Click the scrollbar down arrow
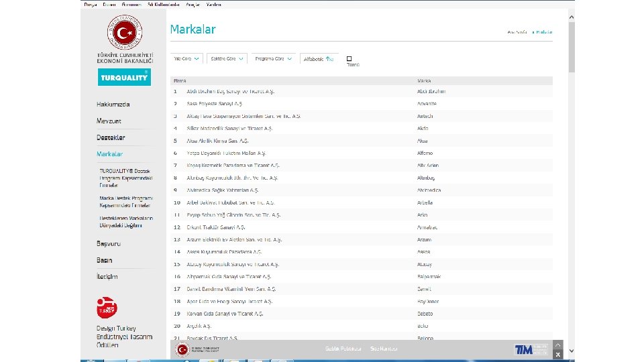 (572, 351)
